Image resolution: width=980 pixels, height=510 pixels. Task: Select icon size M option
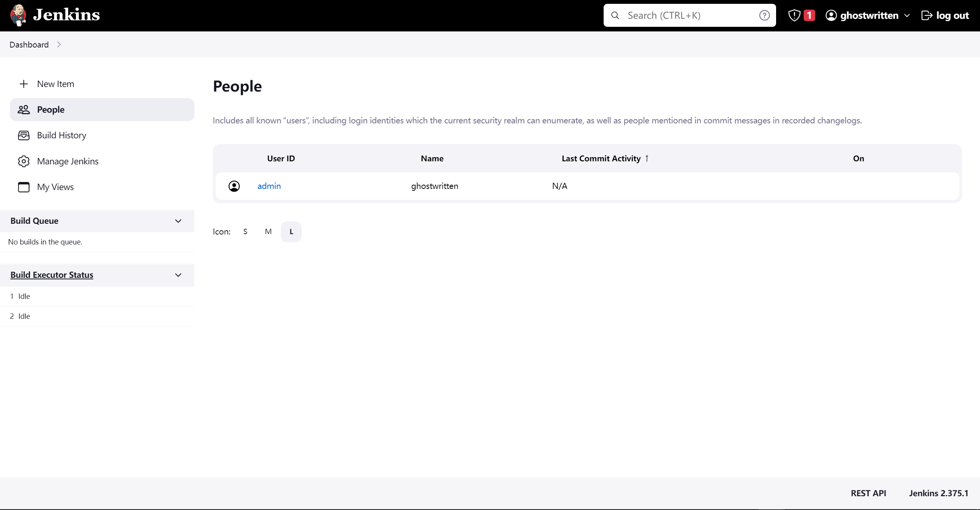[x=268, y=231]
